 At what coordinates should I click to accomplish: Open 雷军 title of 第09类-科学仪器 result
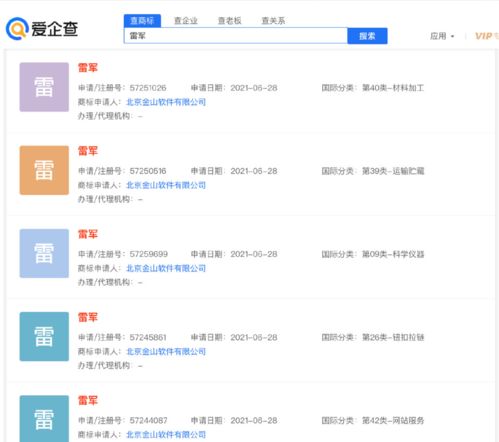coord(88,234)
